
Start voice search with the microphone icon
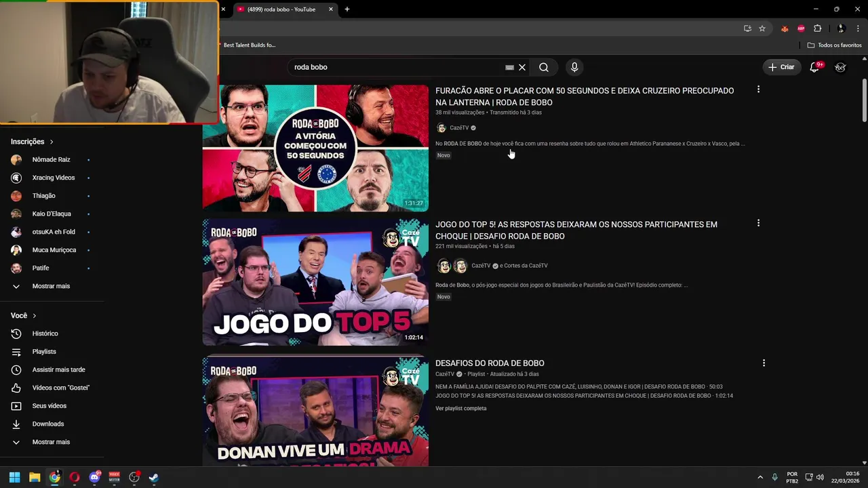(574, 67)
